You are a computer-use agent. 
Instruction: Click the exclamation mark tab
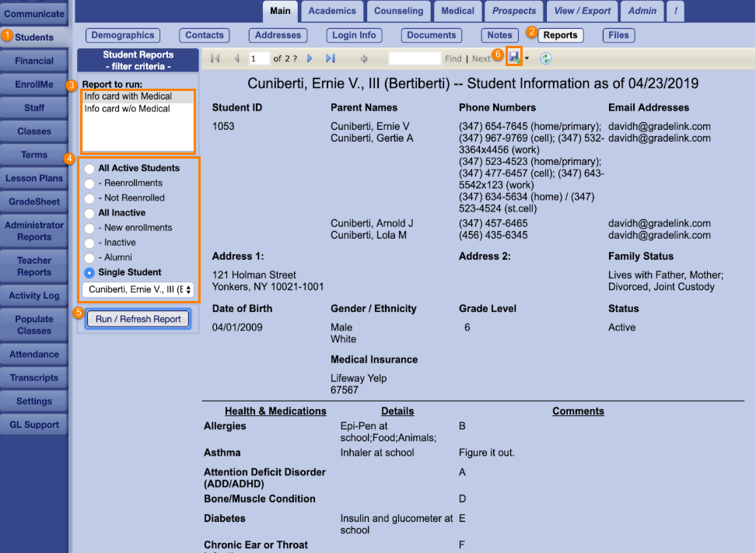pyautogui.click(x=675, y=11)
